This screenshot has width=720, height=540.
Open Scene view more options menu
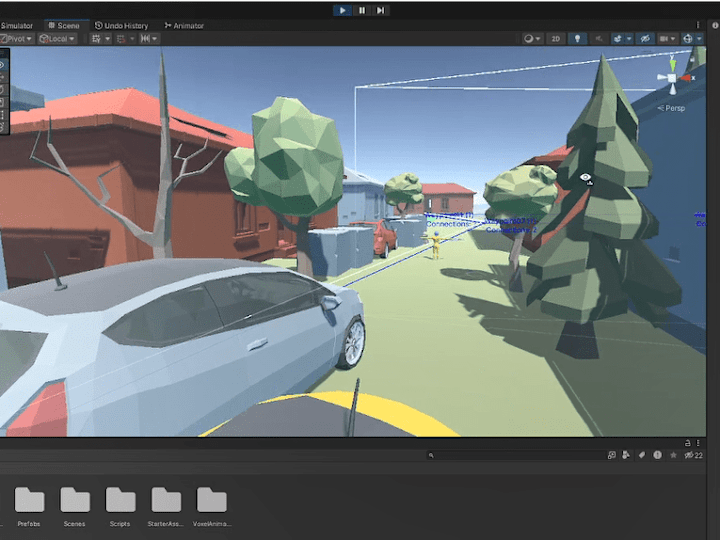click(698, 25)
